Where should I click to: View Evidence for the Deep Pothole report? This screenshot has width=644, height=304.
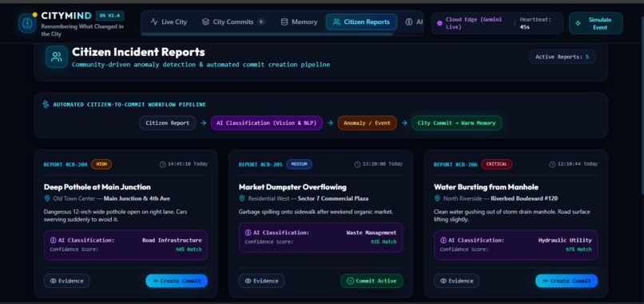66,281
